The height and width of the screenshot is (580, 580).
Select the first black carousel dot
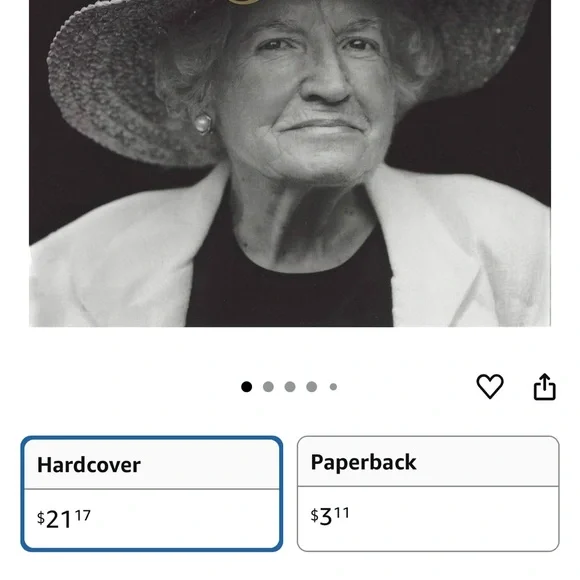(247, 387)
